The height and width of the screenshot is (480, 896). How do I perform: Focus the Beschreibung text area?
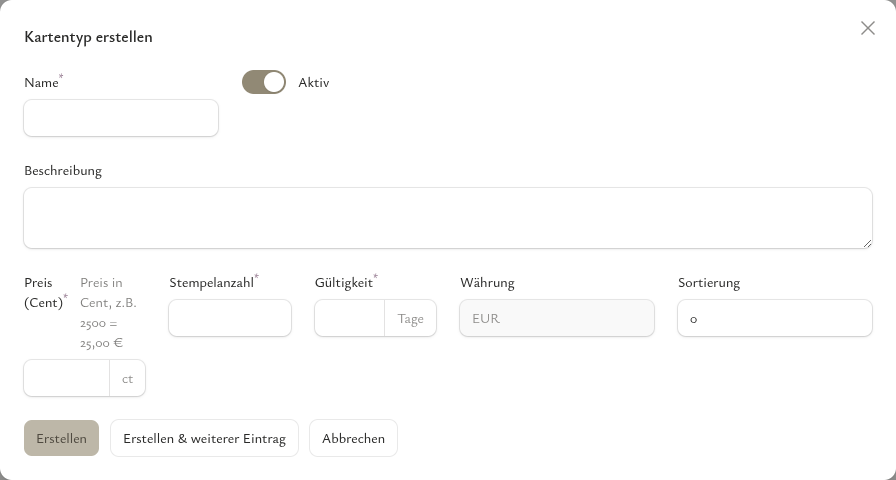coord(448,217)
